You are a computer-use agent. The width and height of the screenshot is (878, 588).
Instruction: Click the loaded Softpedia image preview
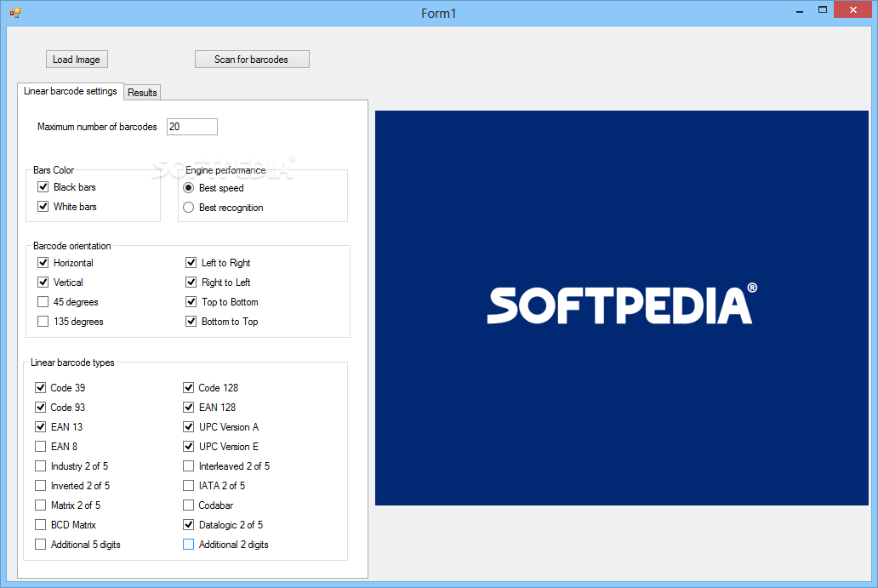pos(622,308)
